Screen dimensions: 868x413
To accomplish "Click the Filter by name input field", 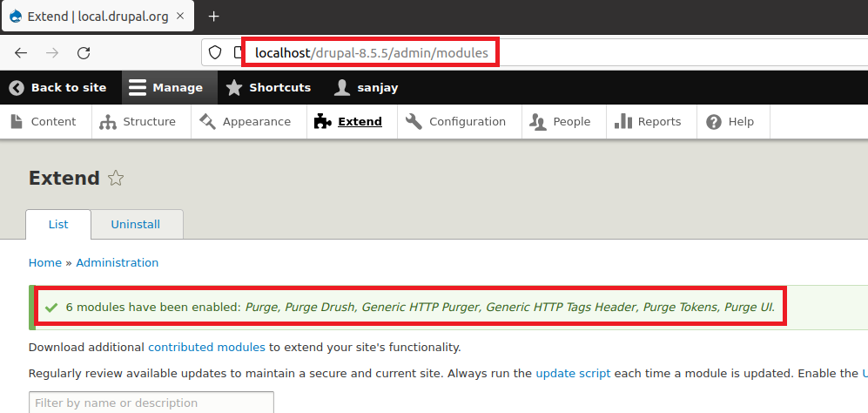I will tap(151, 403).
